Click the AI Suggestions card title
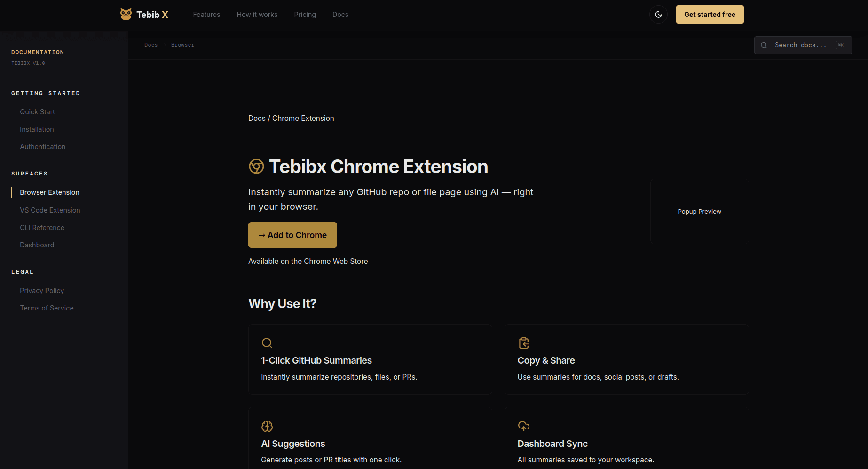 [293, 444]
